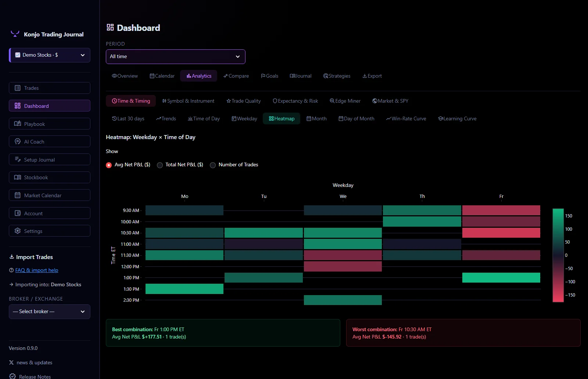Click the Release Notes checkmark icon
The height and width of the screenshot is (379, 588).
(12, 376)
